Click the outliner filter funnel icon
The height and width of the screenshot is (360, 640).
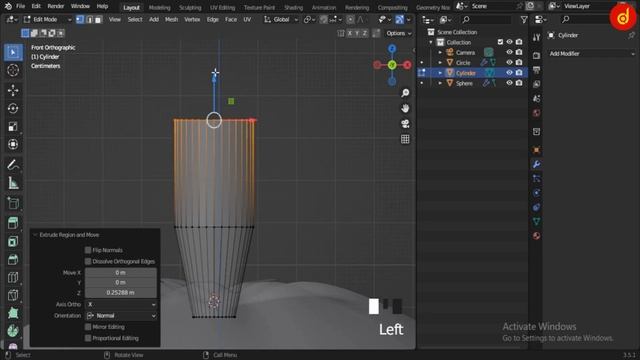524,19
